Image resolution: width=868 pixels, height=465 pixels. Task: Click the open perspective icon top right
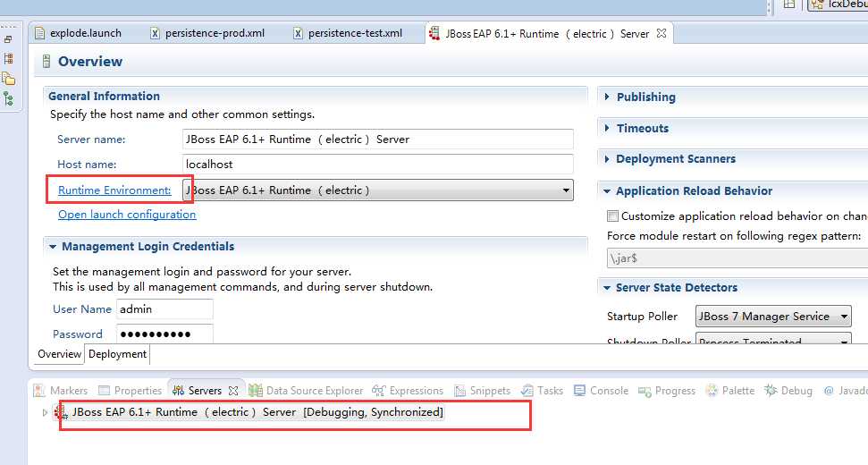789,4
